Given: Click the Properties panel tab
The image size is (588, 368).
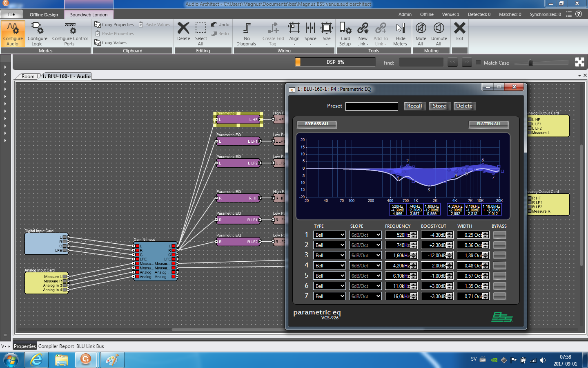Looking at the screenshot, I should tap(25, 346).
